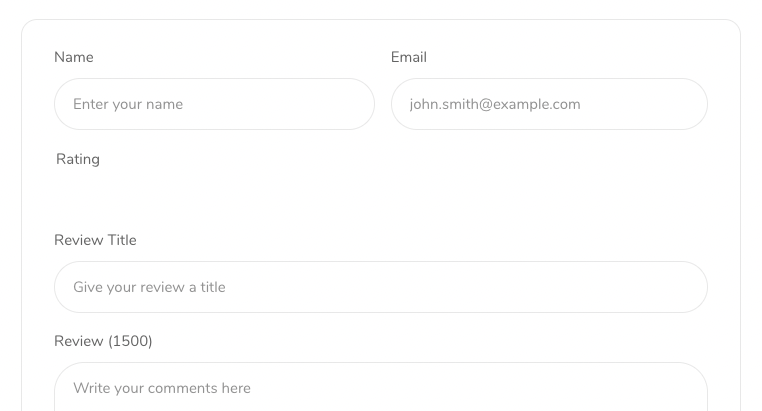The width and height of the screenshot is (762, 411).
Task: Click the Email label text
Action: point(409,57)
